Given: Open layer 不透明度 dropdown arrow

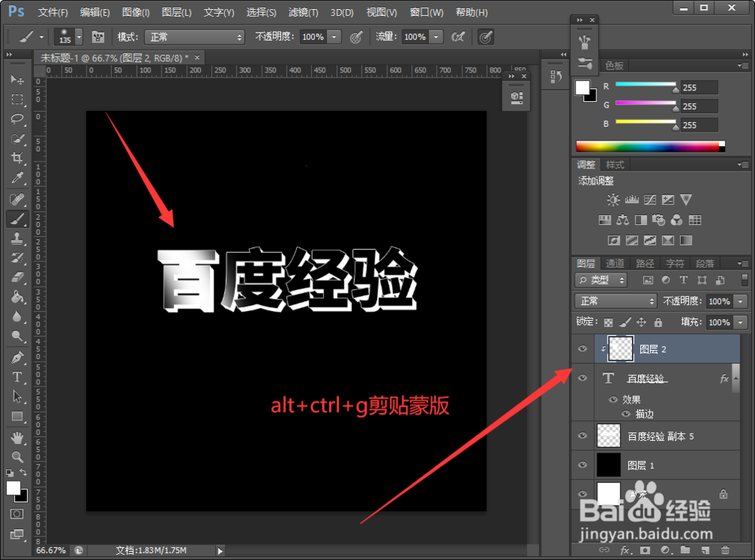Looking at the screenshot, I should click(x=741, y=301).
